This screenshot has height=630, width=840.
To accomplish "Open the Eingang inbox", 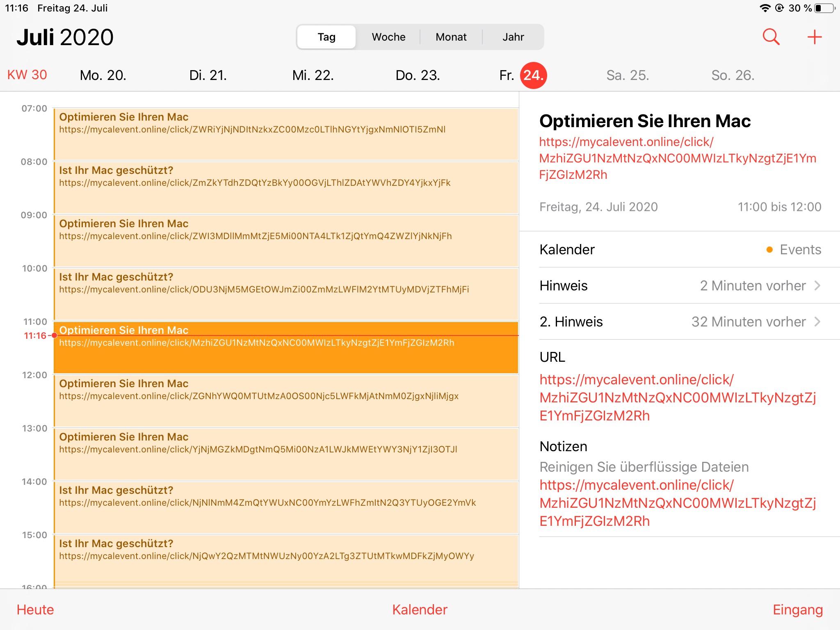I will (x=797, y=609).
